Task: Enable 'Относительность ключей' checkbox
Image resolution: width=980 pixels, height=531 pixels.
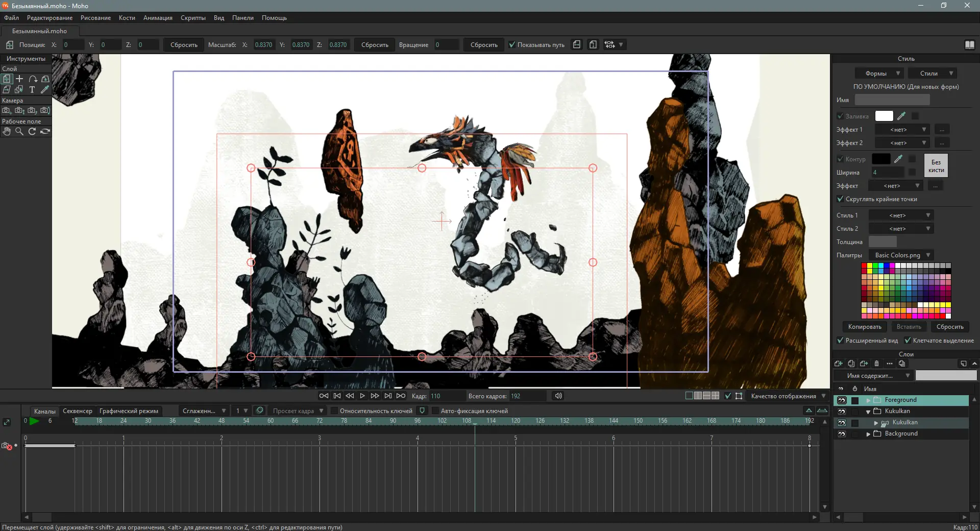Action: tap(334, 411)
